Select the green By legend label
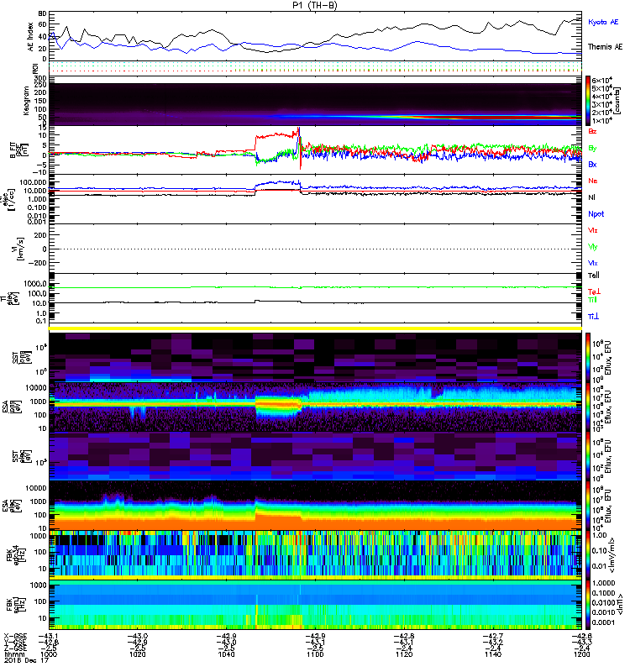630x672 pixels. click(x=592, y=149)
